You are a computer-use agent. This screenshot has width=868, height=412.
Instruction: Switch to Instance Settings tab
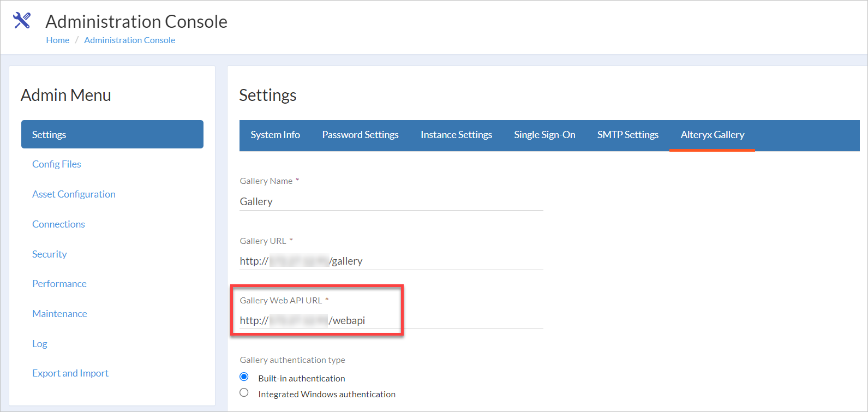457,135
